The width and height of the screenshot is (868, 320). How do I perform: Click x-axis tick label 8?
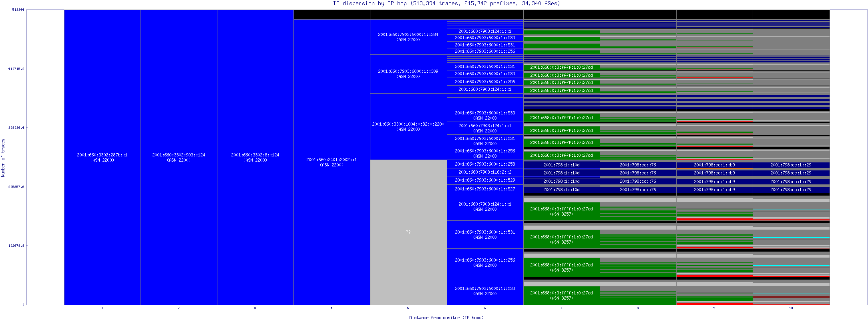coord(638,308)
